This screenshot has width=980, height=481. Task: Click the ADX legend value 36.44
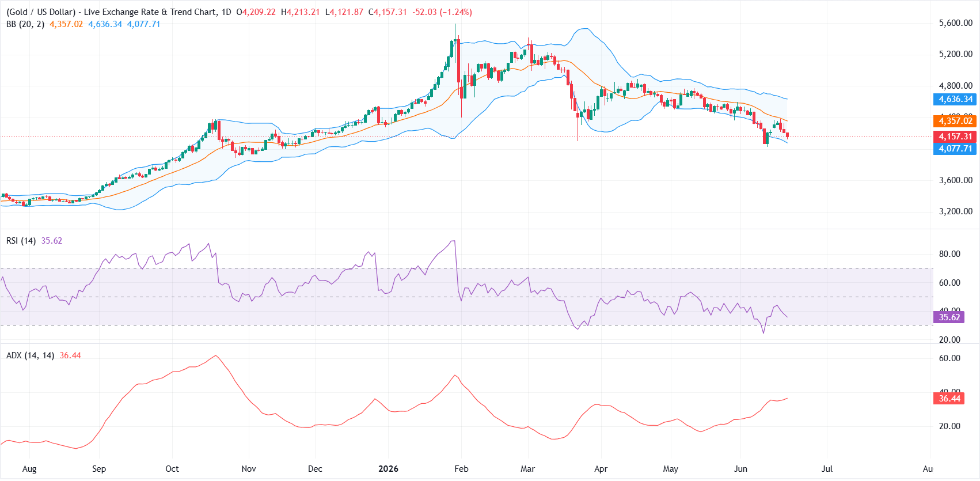[70, 355]
